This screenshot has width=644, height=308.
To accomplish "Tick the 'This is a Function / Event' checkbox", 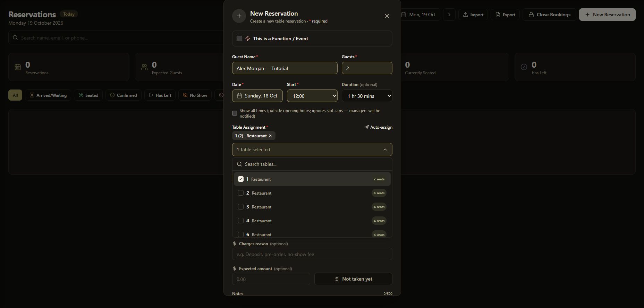I will [x=239, y=38].
